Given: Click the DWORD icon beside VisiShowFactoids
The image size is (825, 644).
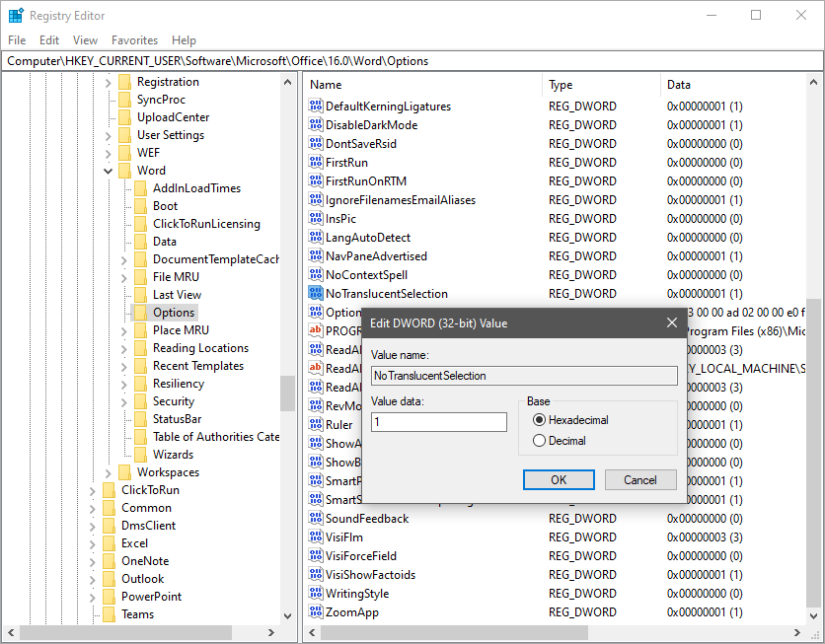Looking at the screenshot, I should coord(316,575).
